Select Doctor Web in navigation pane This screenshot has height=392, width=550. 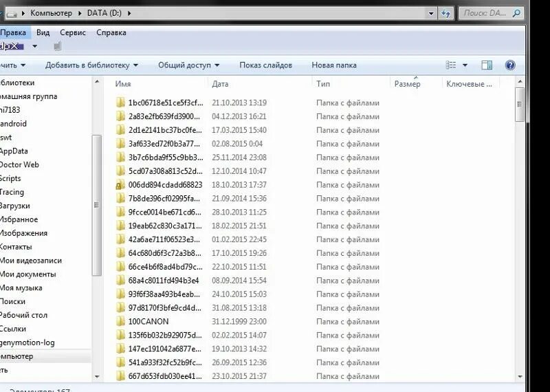click(19, 165)
